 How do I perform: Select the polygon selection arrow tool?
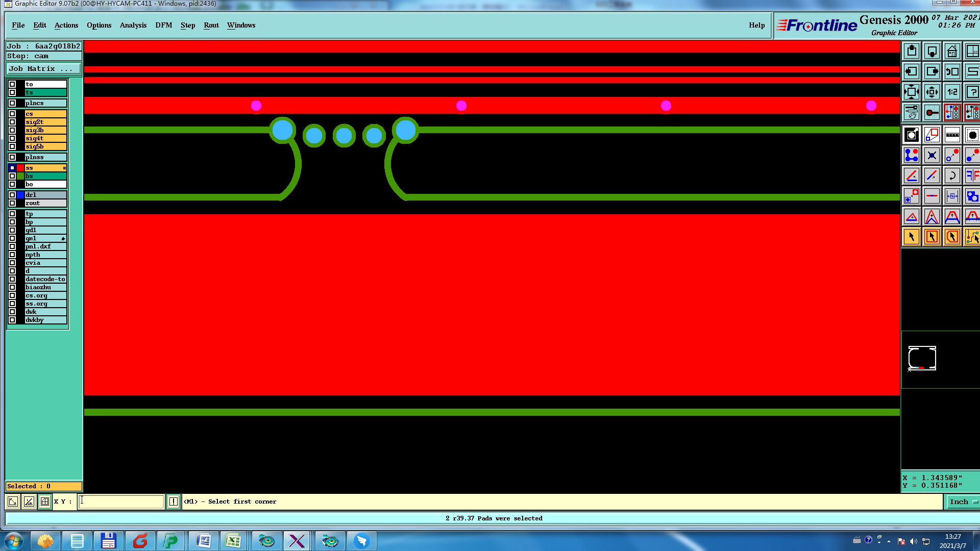(x=952, y=237)
